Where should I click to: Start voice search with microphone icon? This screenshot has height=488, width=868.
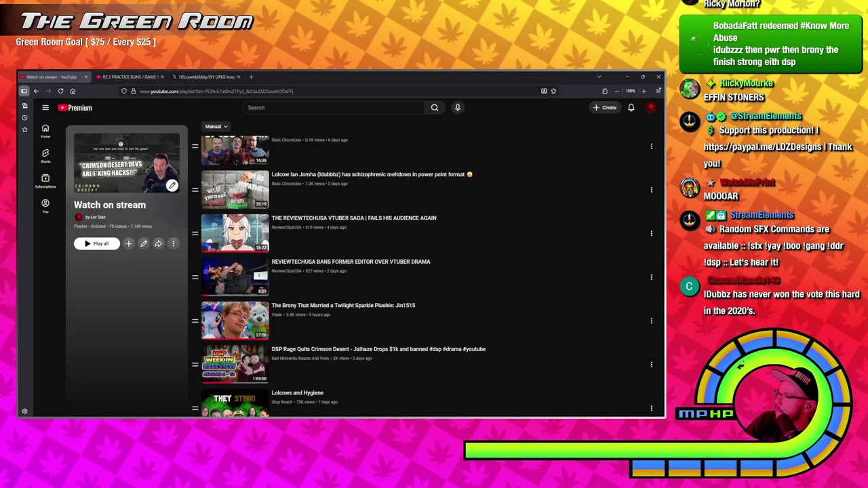(458, 107)
